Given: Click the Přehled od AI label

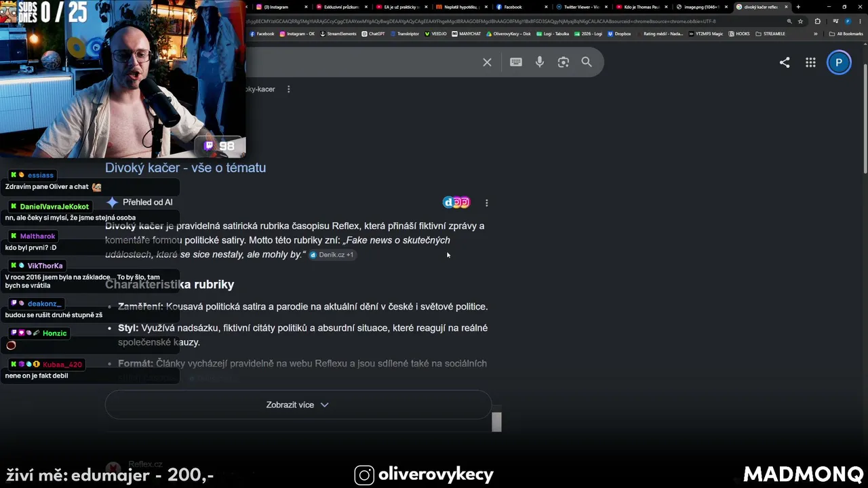Looking at the screenshot, I should click(147, 202).
